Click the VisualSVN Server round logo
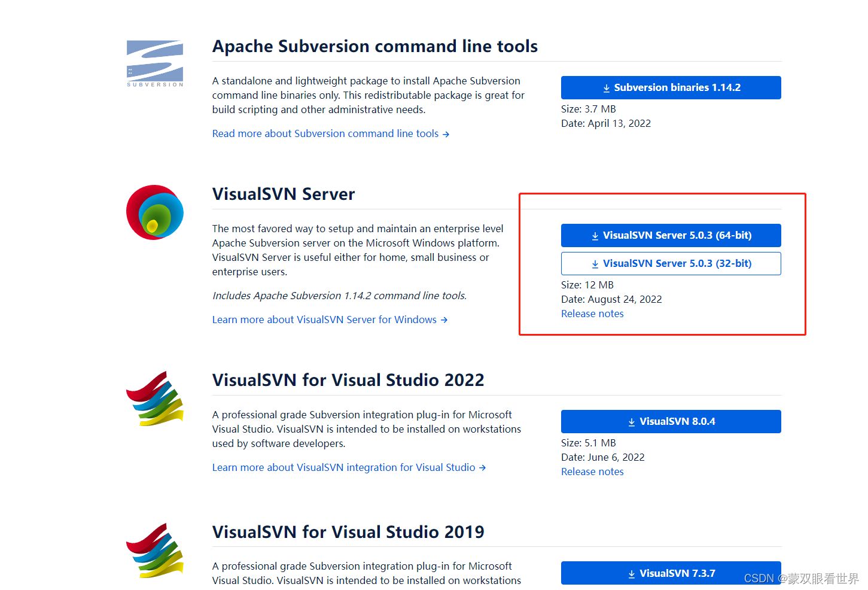This screenshot has height=590, width=868. click(x=155, y=212)
